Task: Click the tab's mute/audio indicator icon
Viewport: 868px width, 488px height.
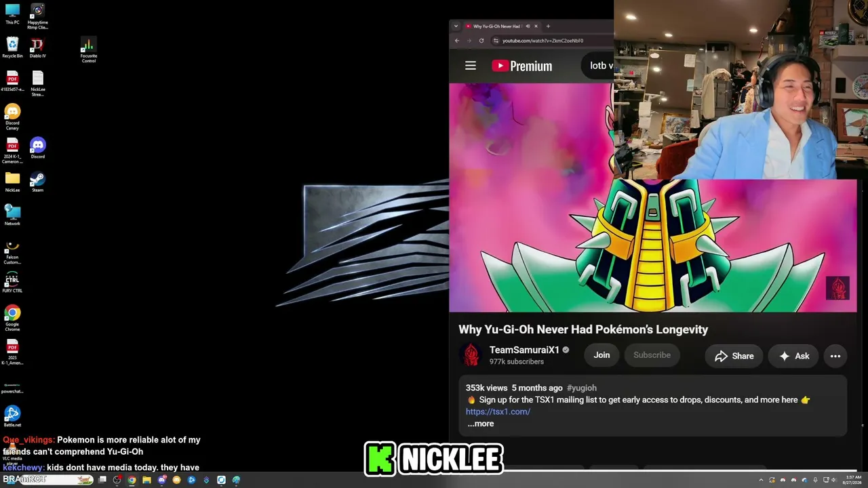Action: [x=528, y=26]
